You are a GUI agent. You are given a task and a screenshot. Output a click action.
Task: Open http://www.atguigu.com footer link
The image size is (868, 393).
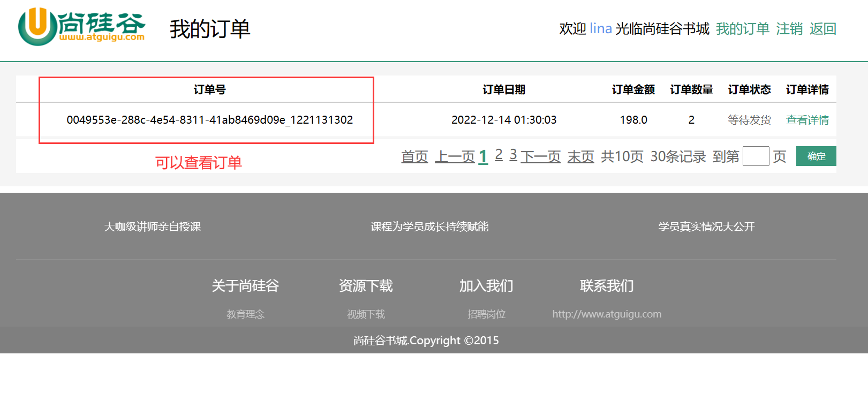coord(607,314)
